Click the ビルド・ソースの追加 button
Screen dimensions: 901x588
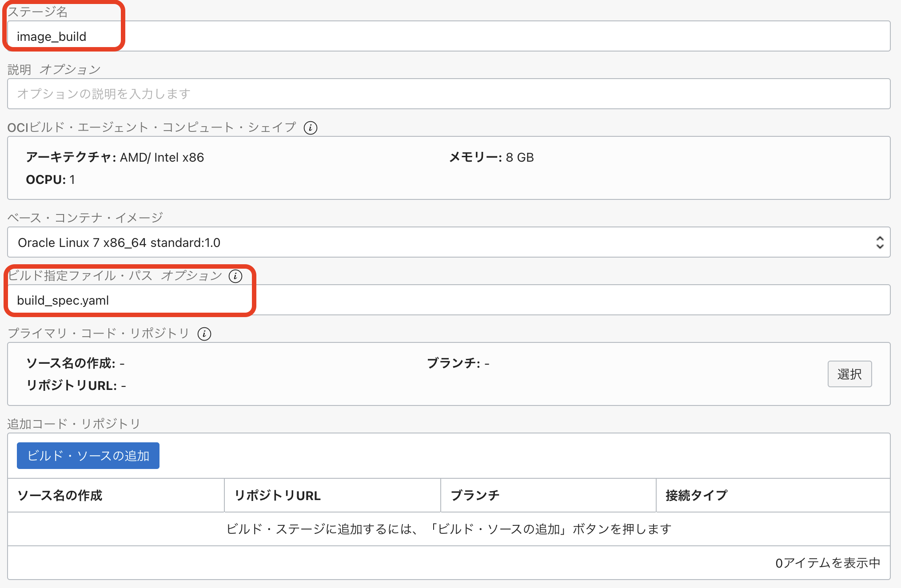pos(88,456)
